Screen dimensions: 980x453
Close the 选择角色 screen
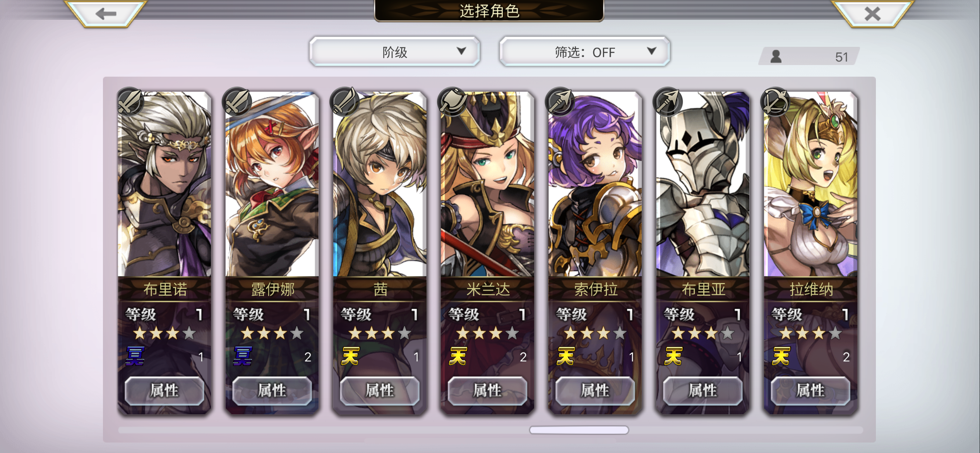873,14
